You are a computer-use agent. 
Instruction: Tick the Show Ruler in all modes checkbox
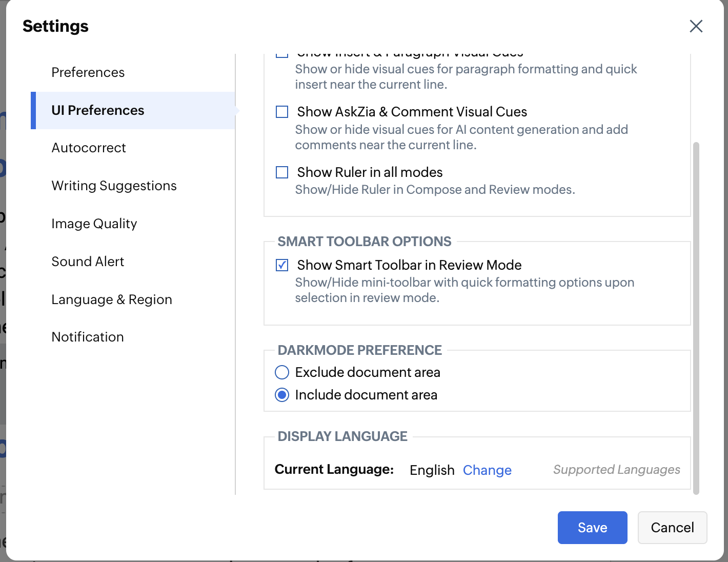pos(282,172)
